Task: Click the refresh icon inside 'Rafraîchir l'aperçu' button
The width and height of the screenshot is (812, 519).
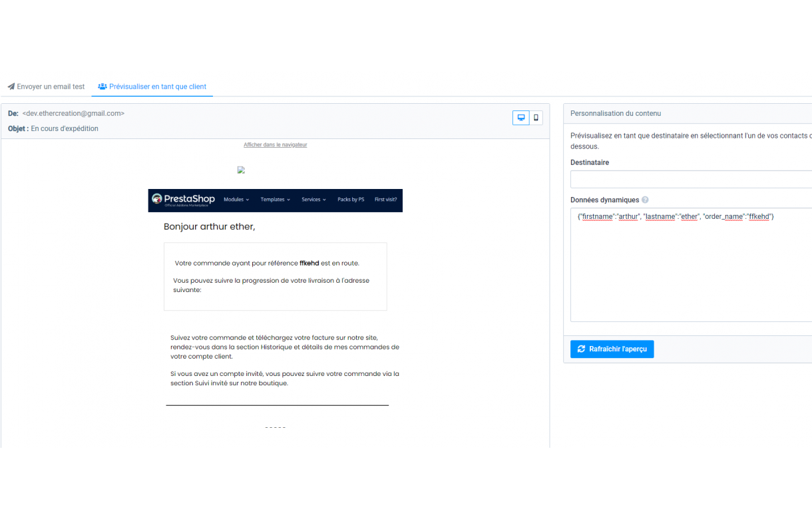Action: click(581, 349)
